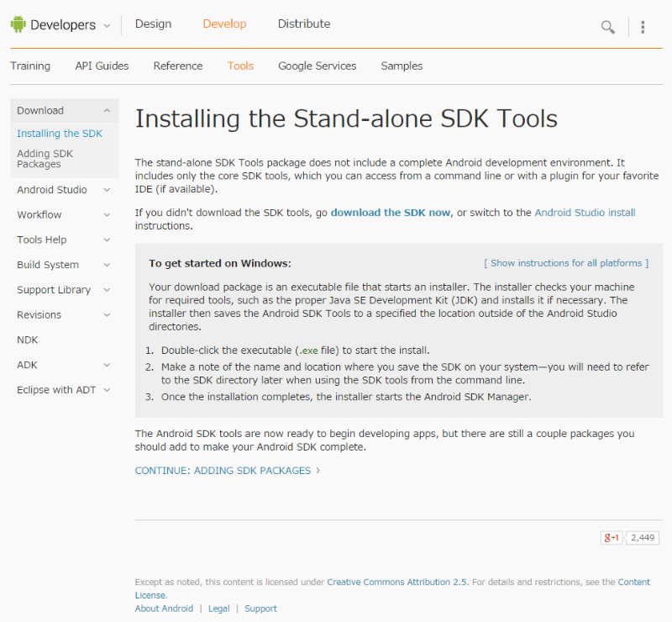Image resolution: width=672 pixels, height=622 pixels.
Task: Expand the Workflow sidebar section
Action: (107, 215)
